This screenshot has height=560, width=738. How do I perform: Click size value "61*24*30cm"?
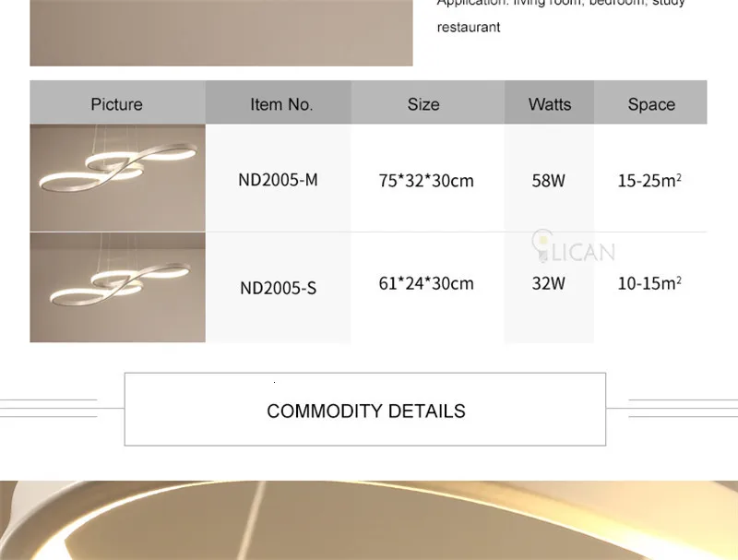[x=426, y=283]
